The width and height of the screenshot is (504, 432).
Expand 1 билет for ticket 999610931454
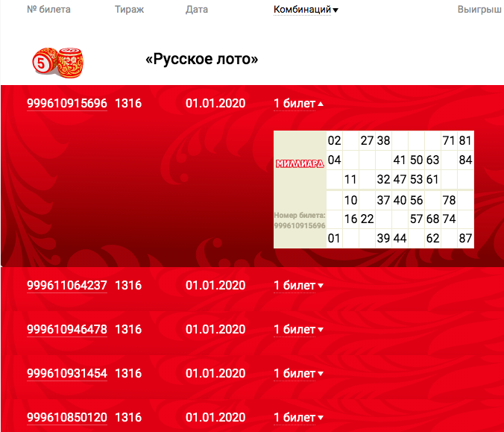[x=299, y=374]
